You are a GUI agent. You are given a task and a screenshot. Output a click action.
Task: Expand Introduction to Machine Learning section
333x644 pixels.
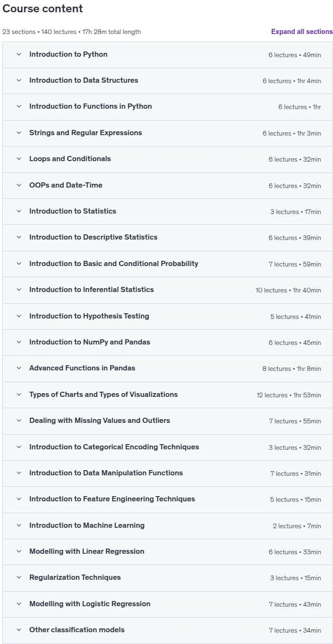coord(168,525)
